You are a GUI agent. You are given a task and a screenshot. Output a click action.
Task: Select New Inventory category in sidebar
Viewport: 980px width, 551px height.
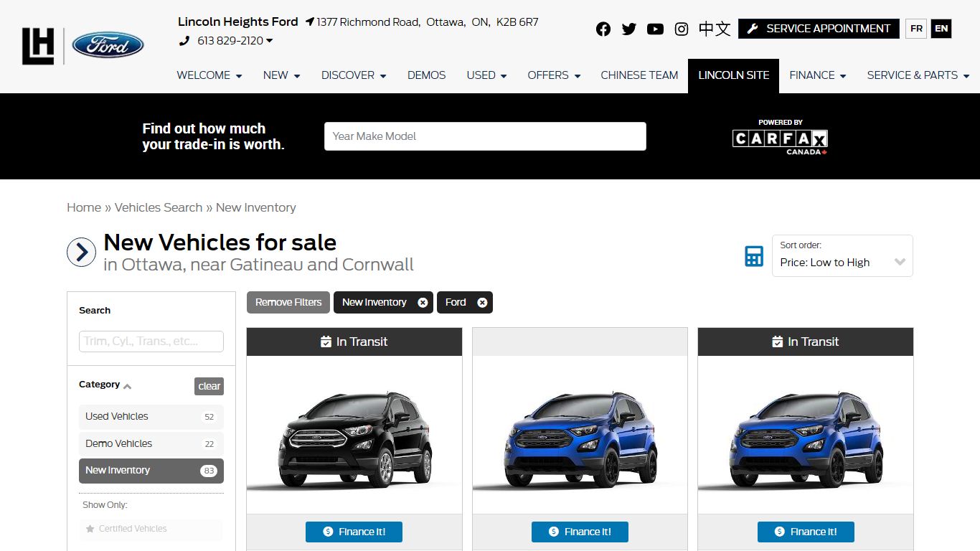(151, 471)
